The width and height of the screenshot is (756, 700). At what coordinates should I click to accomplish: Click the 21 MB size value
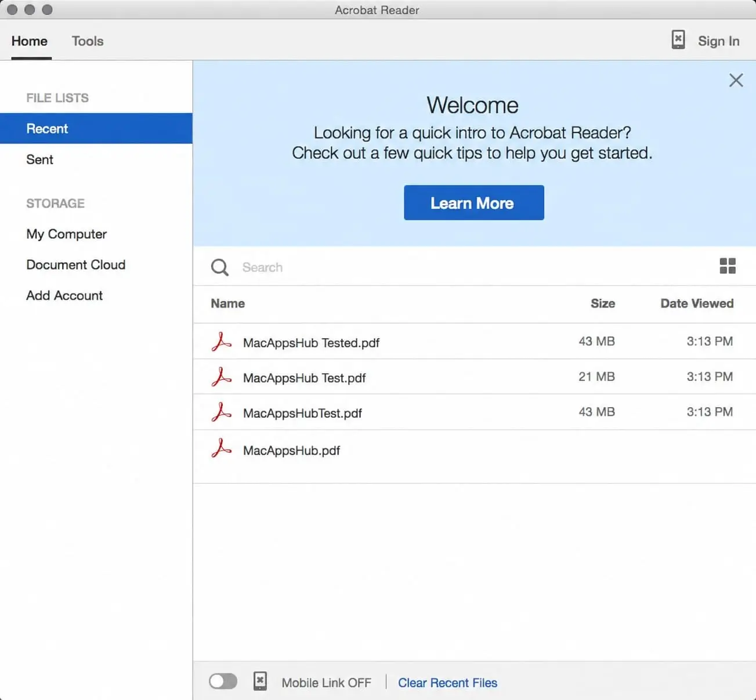tap(596, 376)
